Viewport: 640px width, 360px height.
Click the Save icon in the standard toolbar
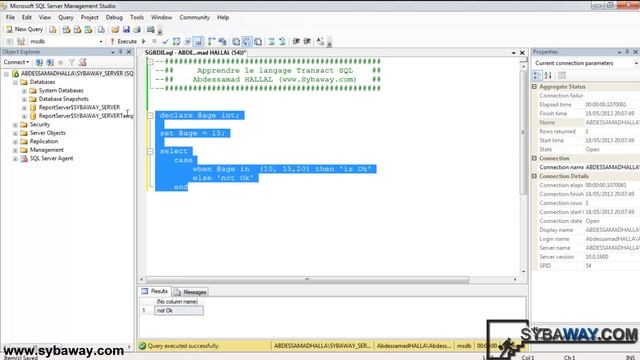(x=126, y=29)
